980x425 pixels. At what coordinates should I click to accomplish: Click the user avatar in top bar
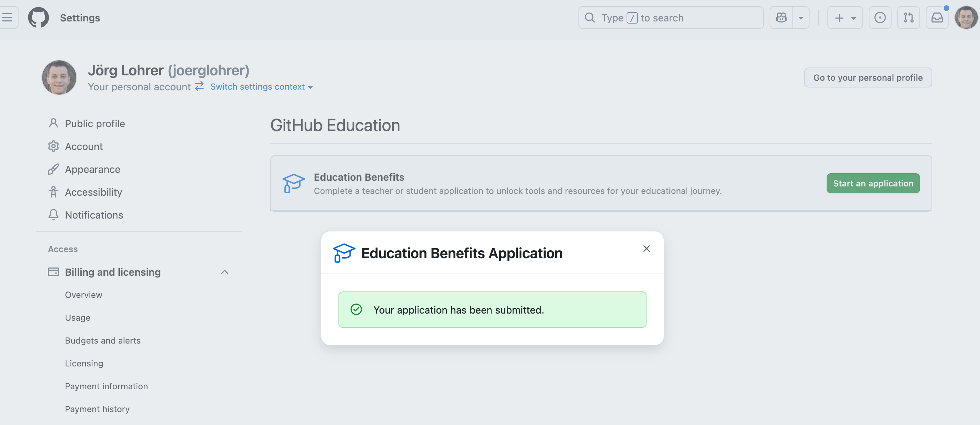tap(966, 17)
